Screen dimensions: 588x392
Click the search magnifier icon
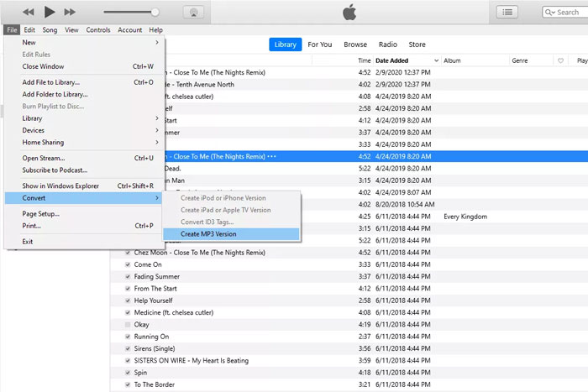549,13
